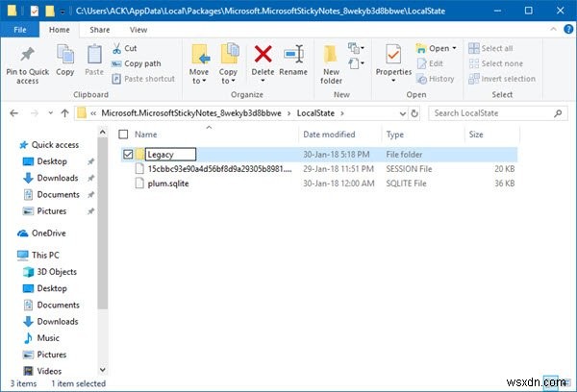577x392 pixels.
Task: Select the plum.sqlite file
Action: (x=168, y=184)
